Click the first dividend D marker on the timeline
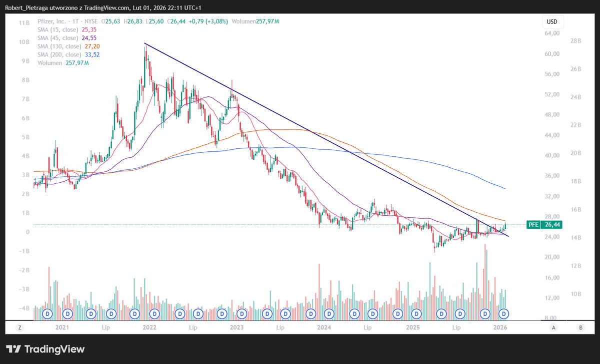 point(48,314)
